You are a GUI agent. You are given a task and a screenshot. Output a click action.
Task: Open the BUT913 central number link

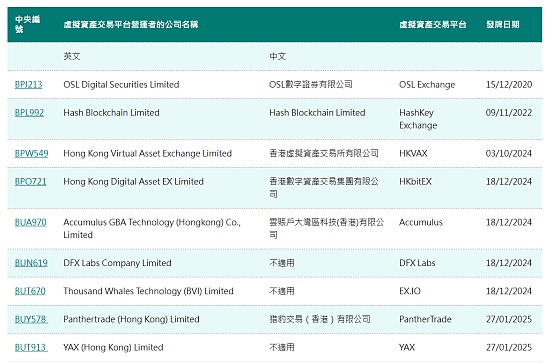(x=31, y=348)
